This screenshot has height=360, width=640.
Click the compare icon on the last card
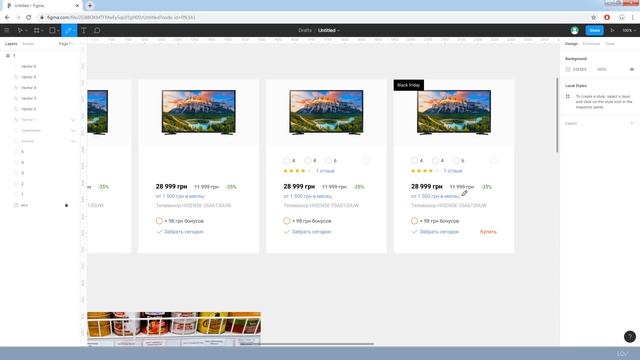(493, 161)
